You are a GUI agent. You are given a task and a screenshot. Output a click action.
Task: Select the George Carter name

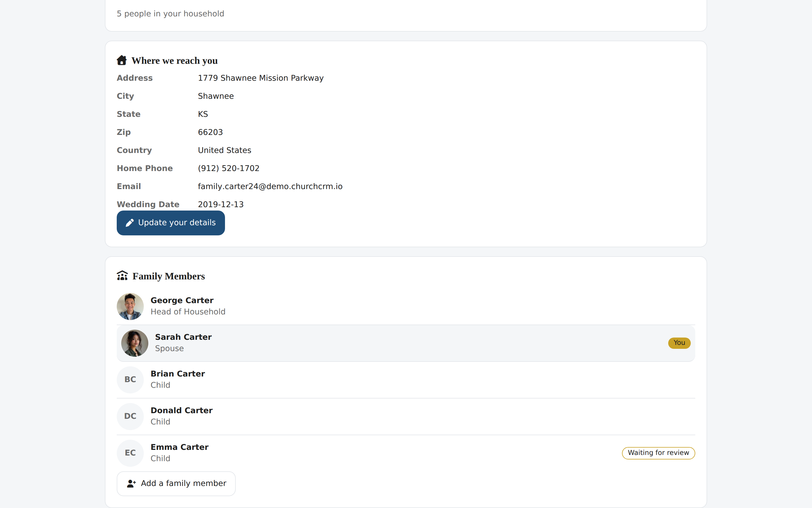[x=182, y=300]
